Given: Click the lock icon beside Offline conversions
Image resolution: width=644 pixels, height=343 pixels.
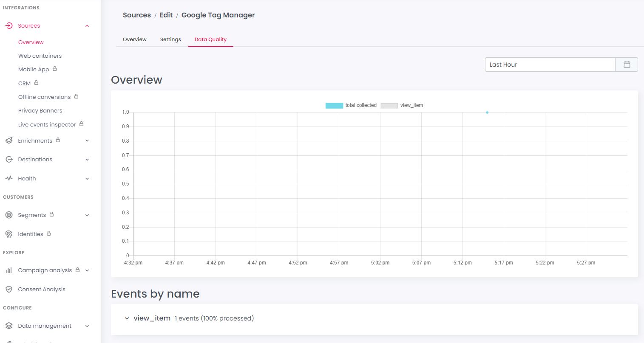Looking at the screenshot, I should (76, 96).
